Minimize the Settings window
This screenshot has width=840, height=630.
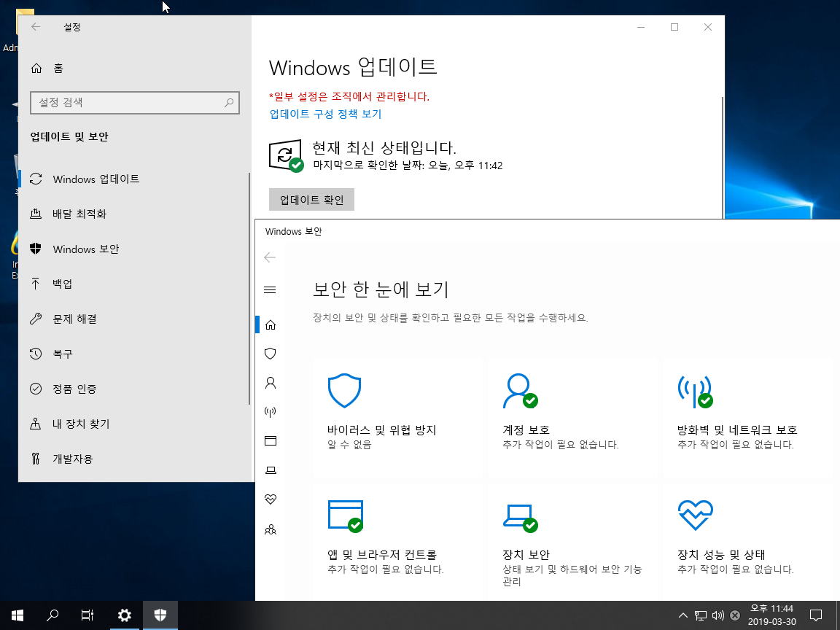coord(641,27)
